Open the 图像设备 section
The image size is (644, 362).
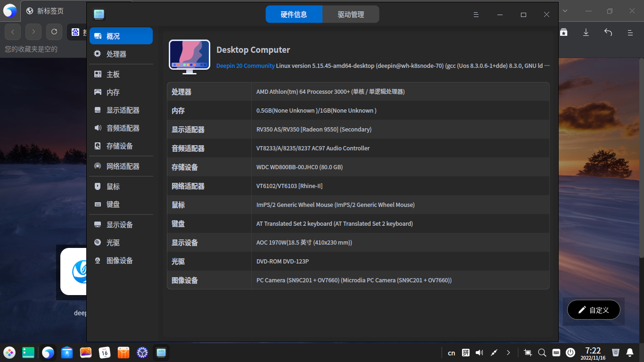[x=119, y=260]
